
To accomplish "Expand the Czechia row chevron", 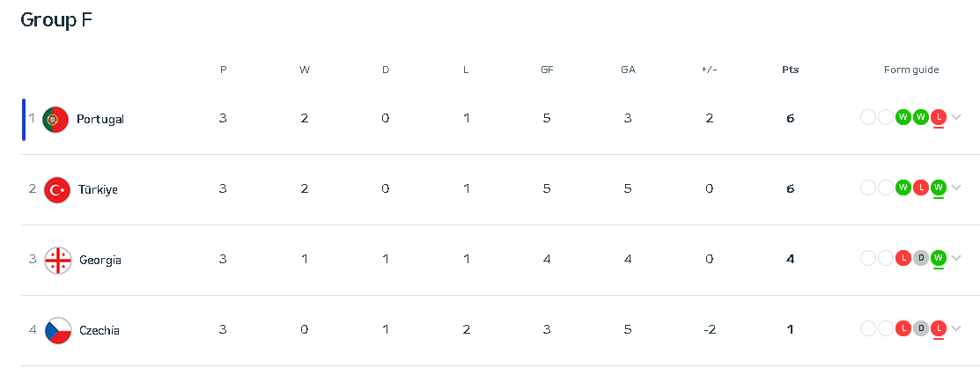I will pyautogui.click(x=956, y=328).
